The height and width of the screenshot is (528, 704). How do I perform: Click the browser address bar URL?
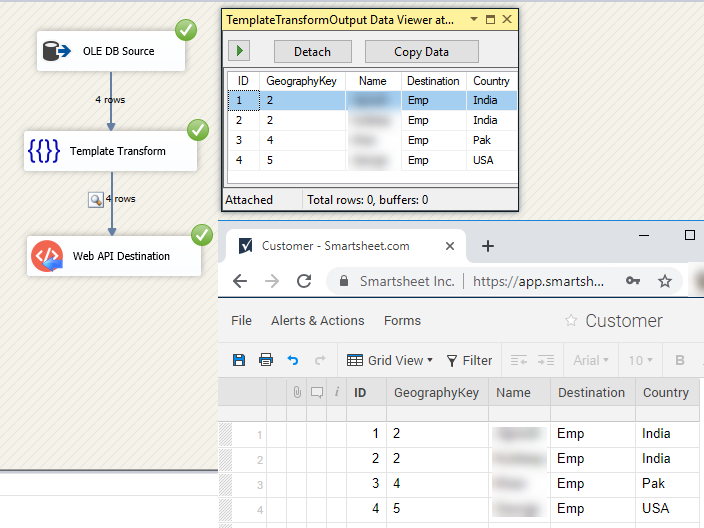point(538,282)
